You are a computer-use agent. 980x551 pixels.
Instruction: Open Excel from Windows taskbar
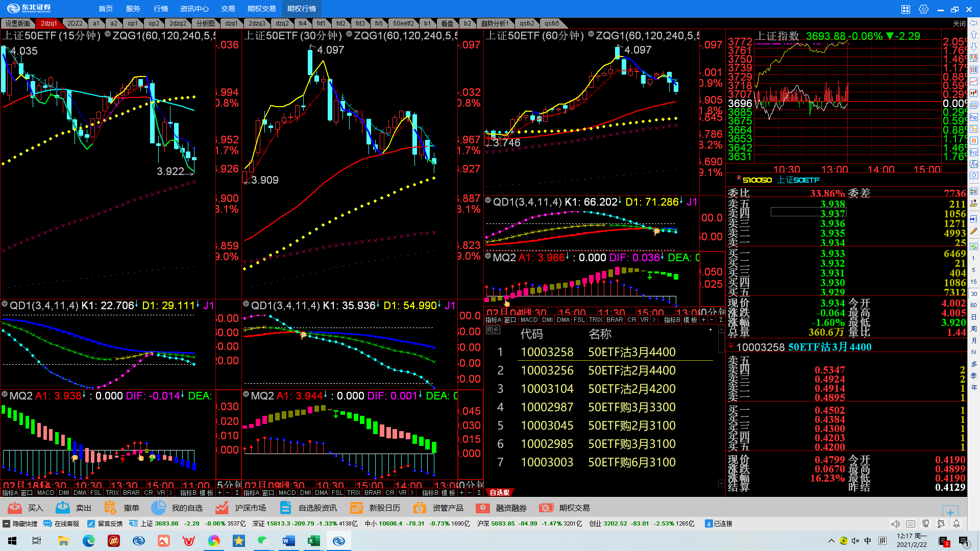click(x=313, y=541)
